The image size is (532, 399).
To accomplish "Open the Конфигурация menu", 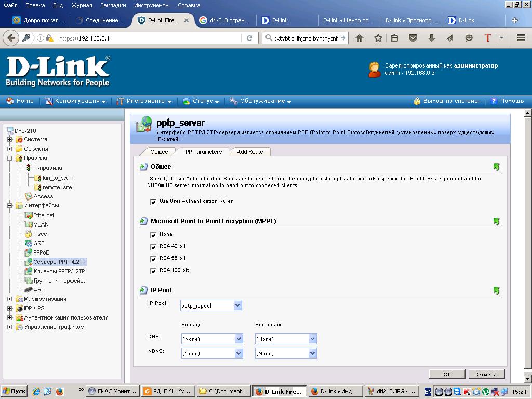I will coord(77,101).
